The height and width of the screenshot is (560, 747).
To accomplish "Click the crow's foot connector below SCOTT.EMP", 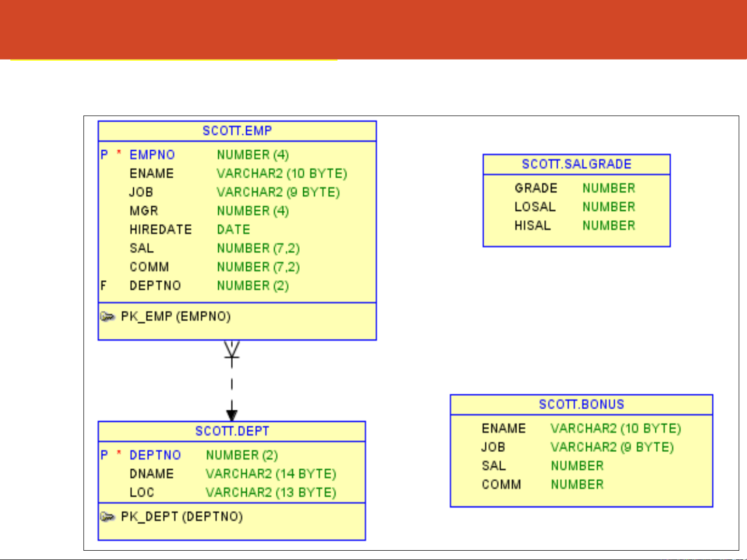I will [x=232, y=350].
